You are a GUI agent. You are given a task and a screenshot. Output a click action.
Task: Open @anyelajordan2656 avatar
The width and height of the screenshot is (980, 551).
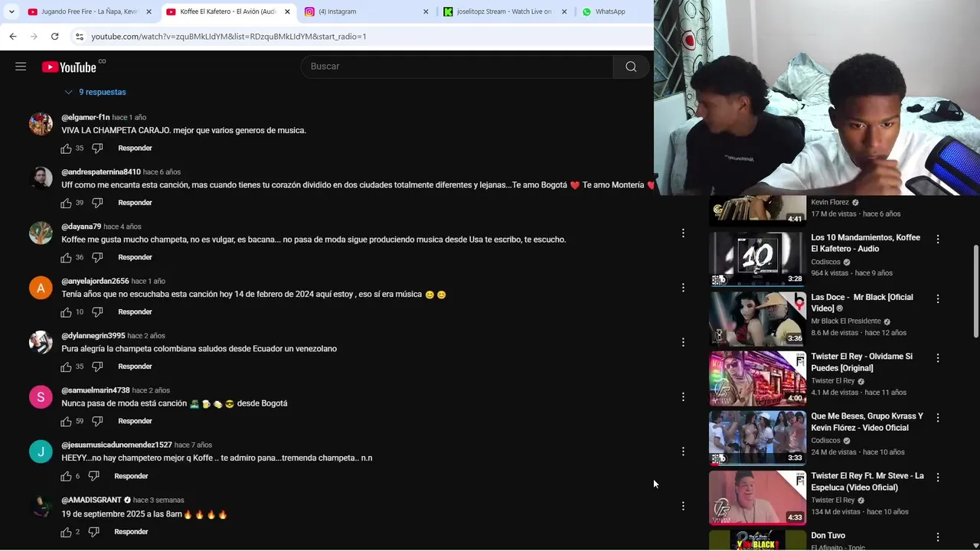(x=41, y=288)
